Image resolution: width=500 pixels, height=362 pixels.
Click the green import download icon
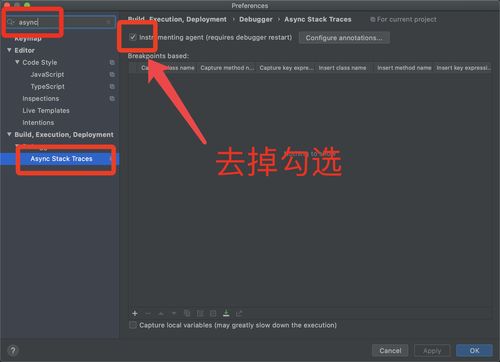[226, 313]
